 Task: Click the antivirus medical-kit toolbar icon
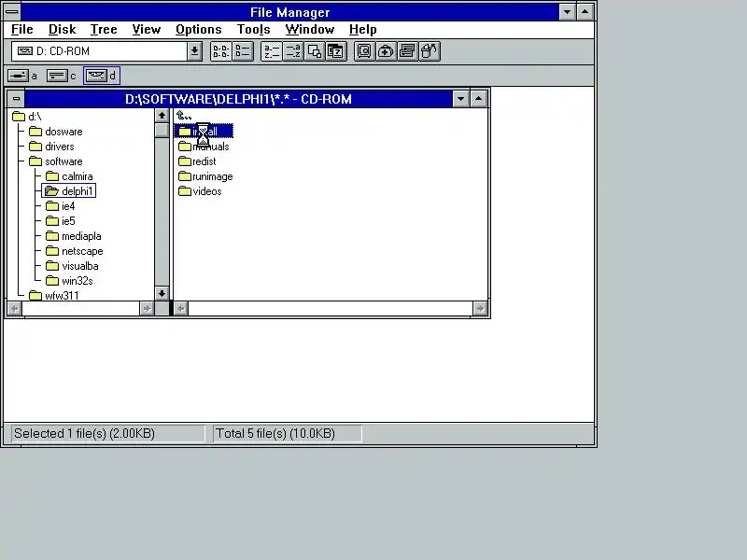click(x=386, y=51)
